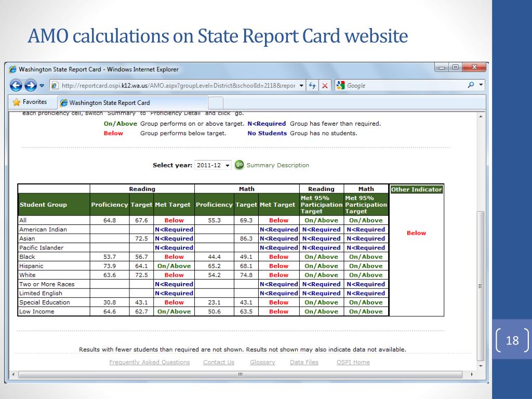
Task: Click the page icon left of the URL
Action: point(54,86)
